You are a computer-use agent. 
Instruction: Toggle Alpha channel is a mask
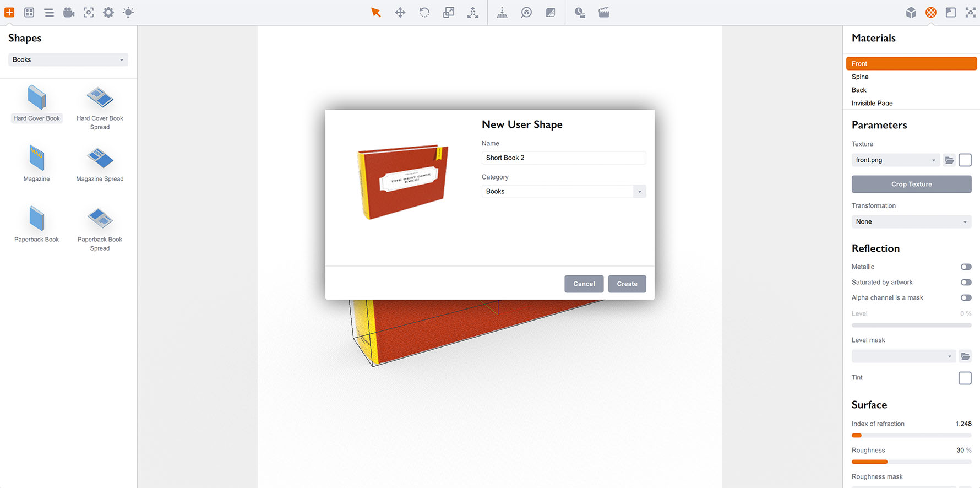click(966, 298)
